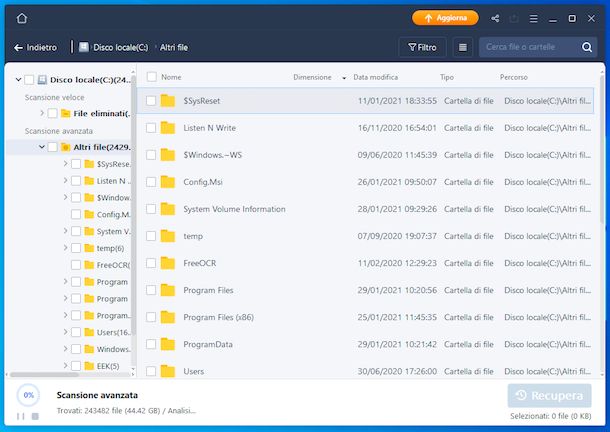Click the FreeOCR folder icon in list
This screenshot has width=610, height=432.
pyautogui.click(x=168, y=263)
